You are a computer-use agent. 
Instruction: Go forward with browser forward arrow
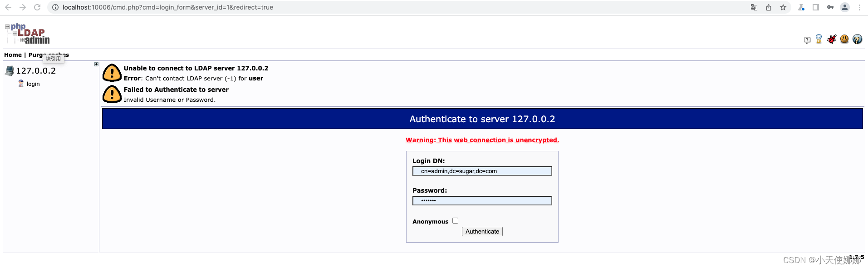[23, 7]
